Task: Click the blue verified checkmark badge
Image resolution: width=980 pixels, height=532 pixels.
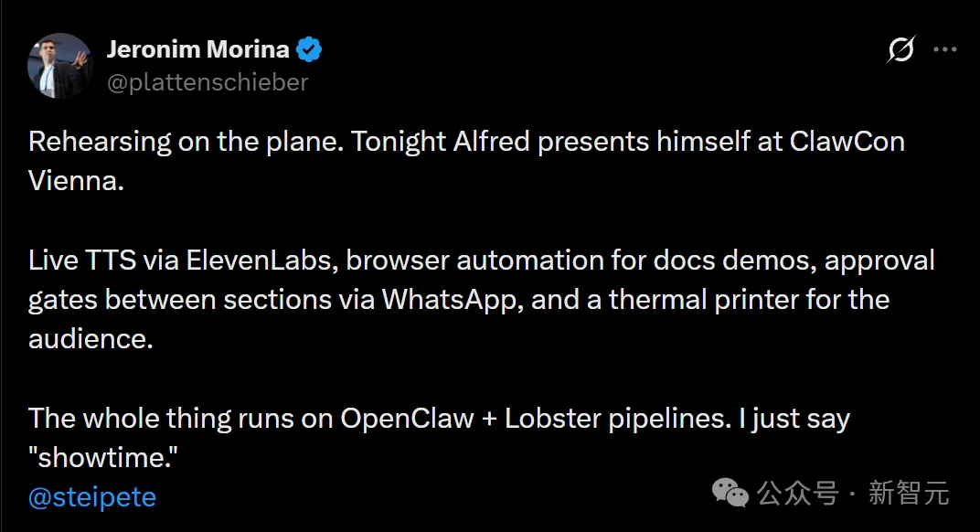Action: coord(310,50)
